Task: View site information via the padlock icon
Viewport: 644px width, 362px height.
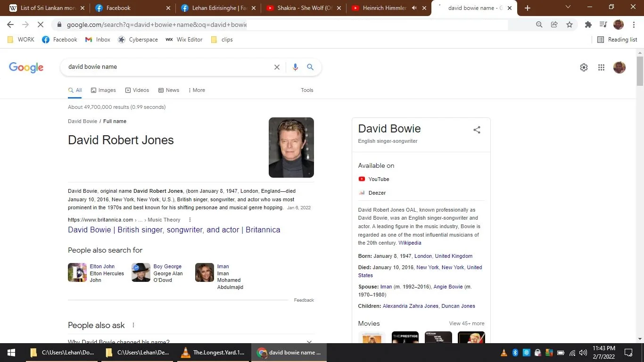Action: coord(59,25)
